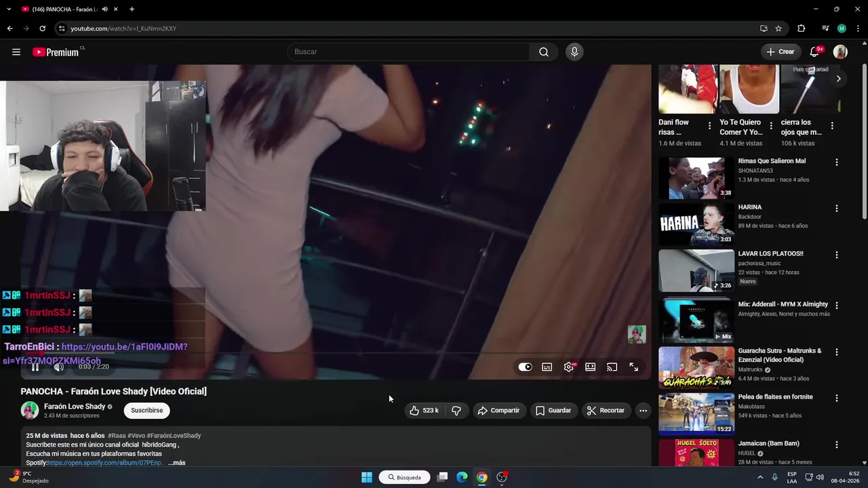This screenshot has width=868, height=488.
Task: Open Microsoft Edge from taskbar
Action: click(462, 477)
